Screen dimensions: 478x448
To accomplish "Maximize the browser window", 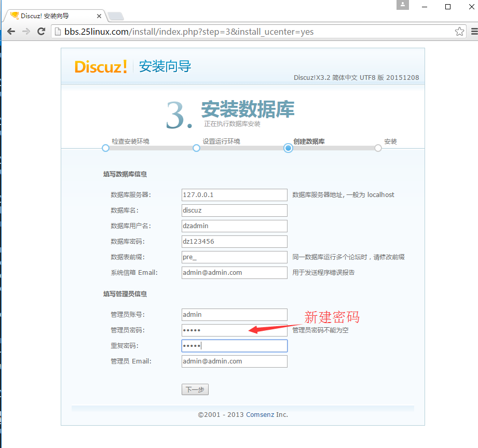I will pyautogui.click(x=448, y=7).
